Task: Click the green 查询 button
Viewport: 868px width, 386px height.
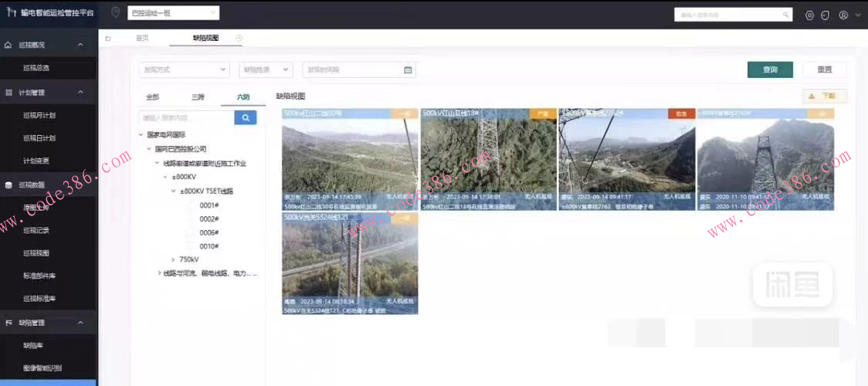Action: coord(770,69)
